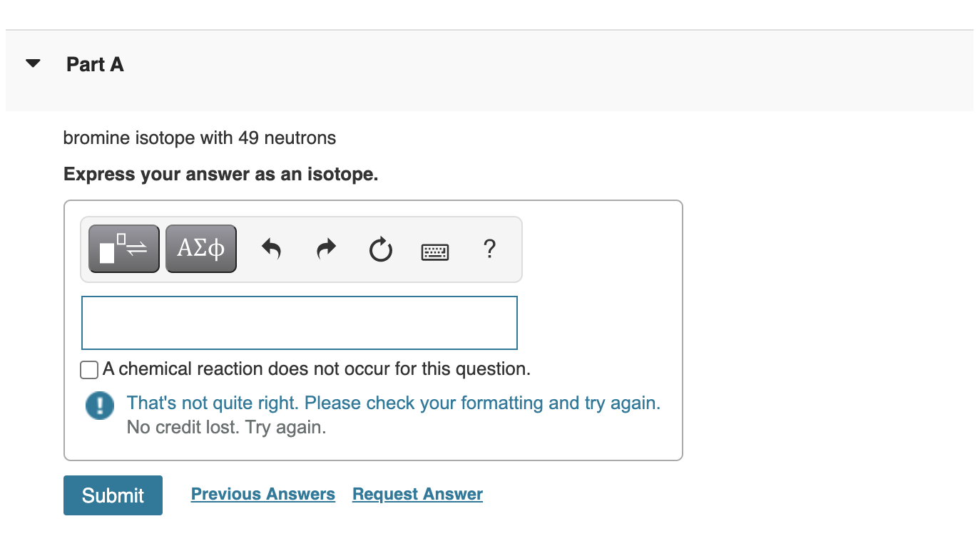Click inside the empty answer box

[x=299, y=322]
